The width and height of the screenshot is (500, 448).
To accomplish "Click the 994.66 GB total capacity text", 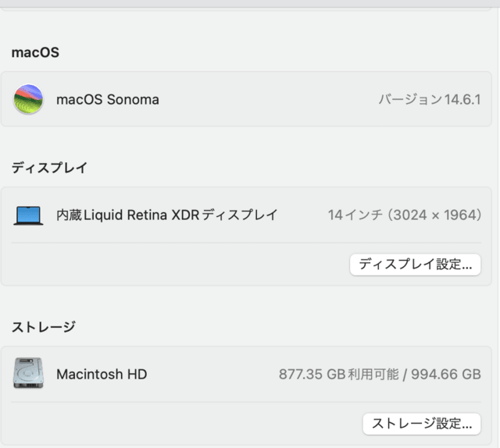I will point(446,374).
